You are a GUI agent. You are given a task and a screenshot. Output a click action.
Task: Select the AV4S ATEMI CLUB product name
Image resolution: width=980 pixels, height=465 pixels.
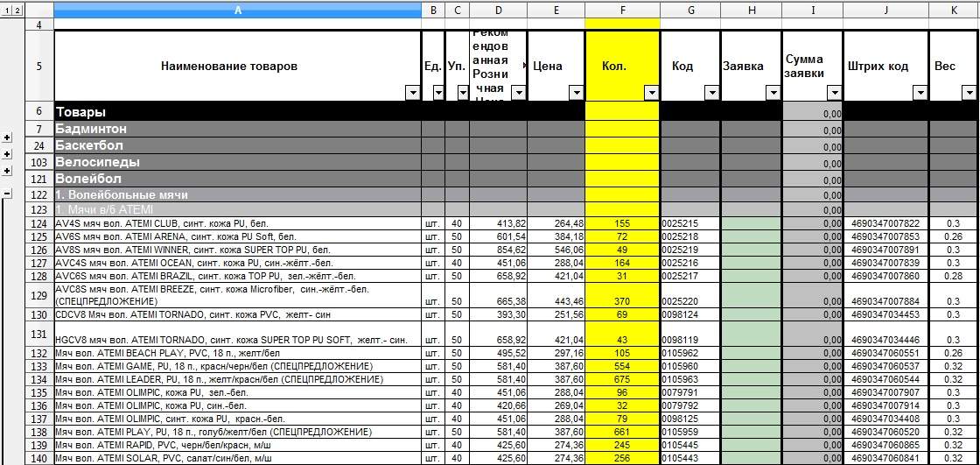[x=237, y=223]
